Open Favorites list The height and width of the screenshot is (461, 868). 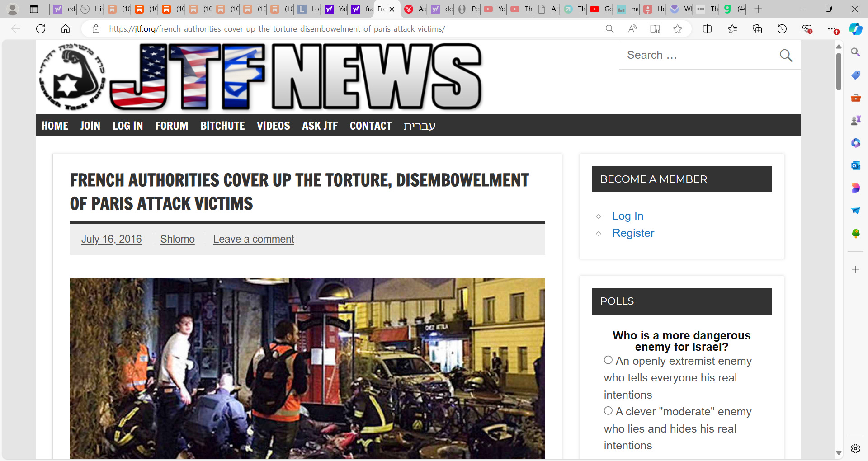point(732,29)
